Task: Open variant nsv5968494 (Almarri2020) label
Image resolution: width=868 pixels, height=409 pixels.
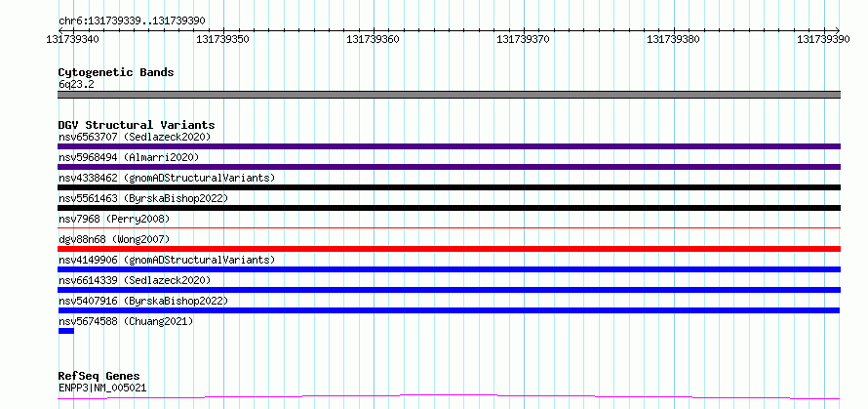Action: tap(129, 157)
